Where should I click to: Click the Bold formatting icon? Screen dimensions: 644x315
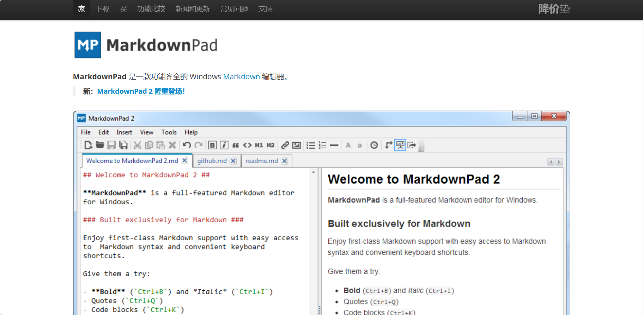tap(212, 145)
